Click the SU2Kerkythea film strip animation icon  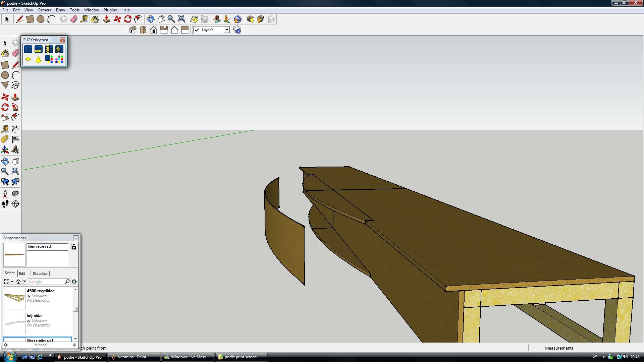point(49,49)
